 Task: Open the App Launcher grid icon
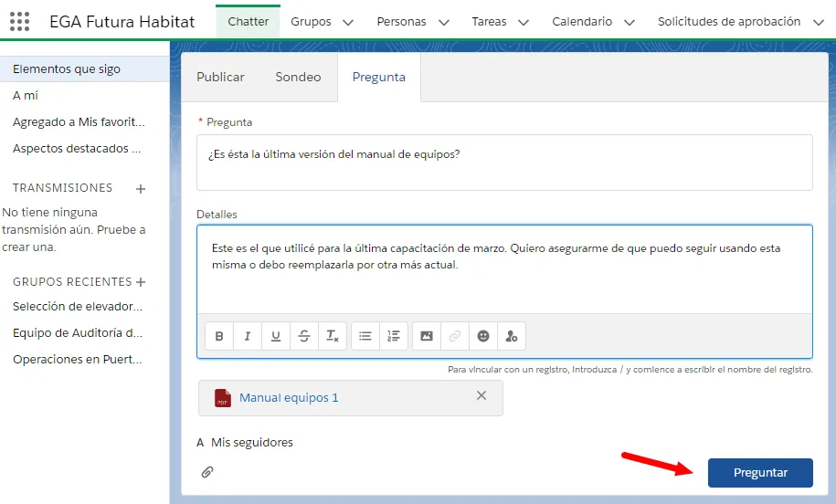(x=20, y=22)
